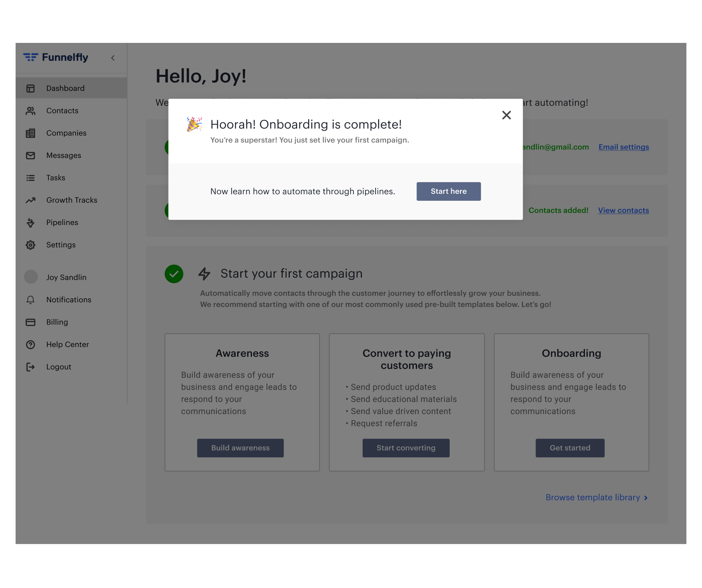This screenshot has width=702, height=588.
Task: Open Help Center menu item
Action: coord(67,345)
